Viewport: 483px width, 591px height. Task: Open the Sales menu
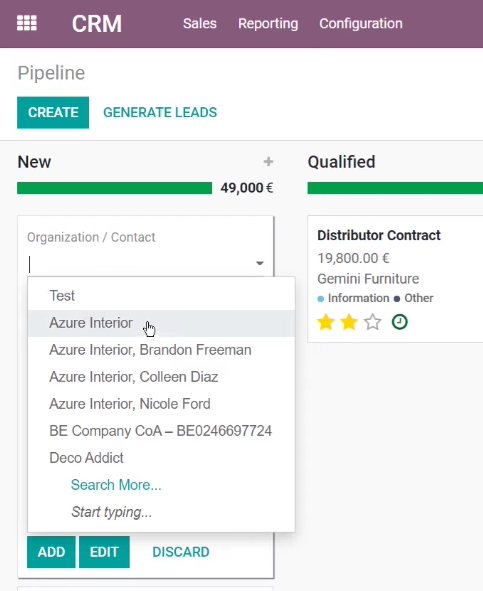(199, 23)
